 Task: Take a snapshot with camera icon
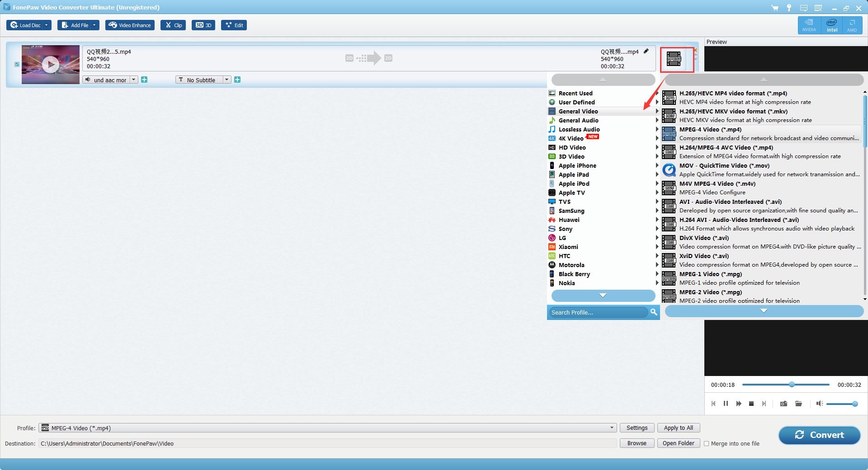point(783,404)
